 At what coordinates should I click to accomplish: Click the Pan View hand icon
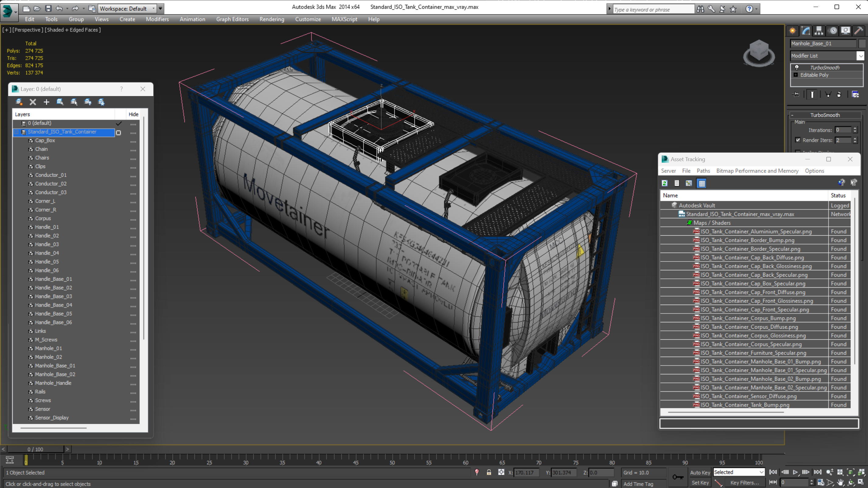(840, 483)
